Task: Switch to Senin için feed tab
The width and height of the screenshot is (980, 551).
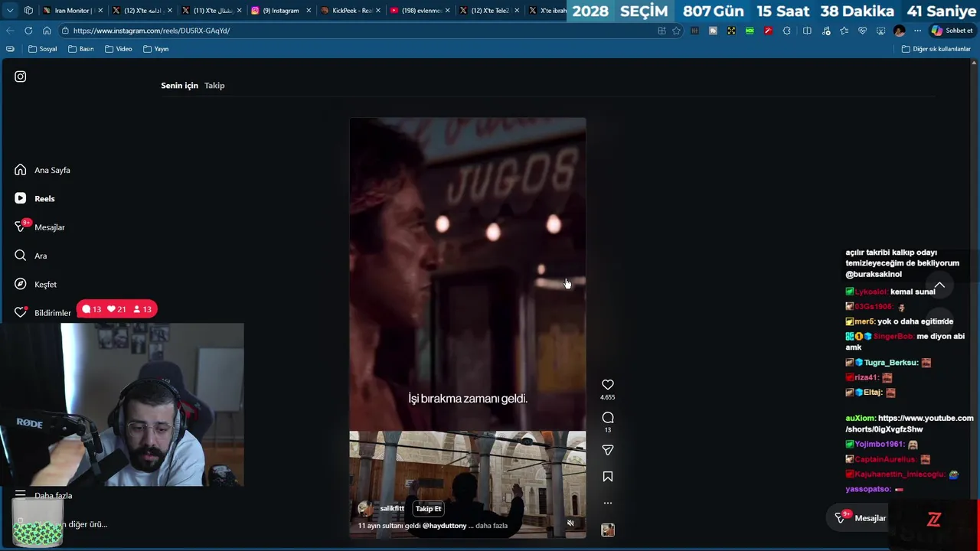Action: [x=179, y=85]
